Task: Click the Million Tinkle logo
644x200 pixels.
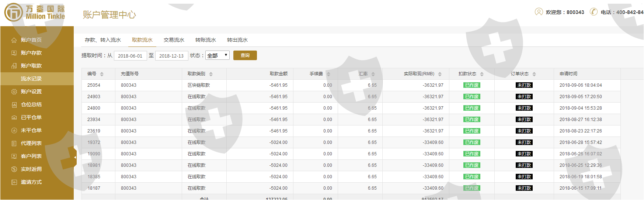Action: (x=35, y=13)
